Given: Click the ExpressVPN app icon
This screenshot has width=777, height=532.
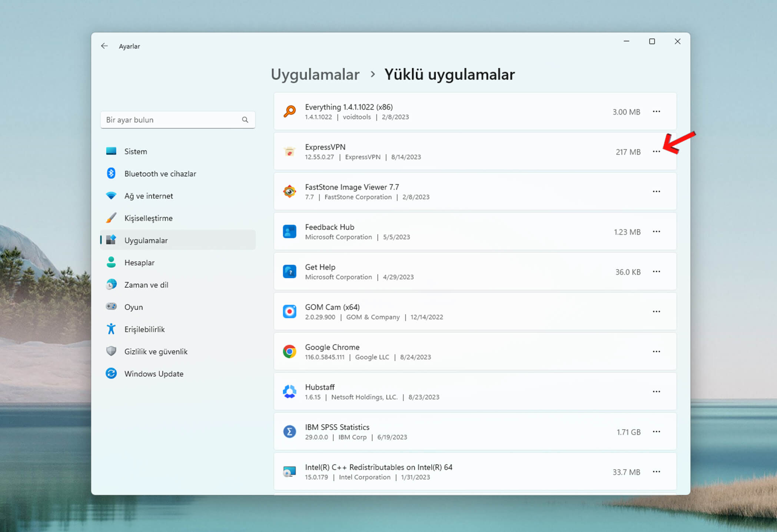Looking at the screenshot, I should 289,152.
